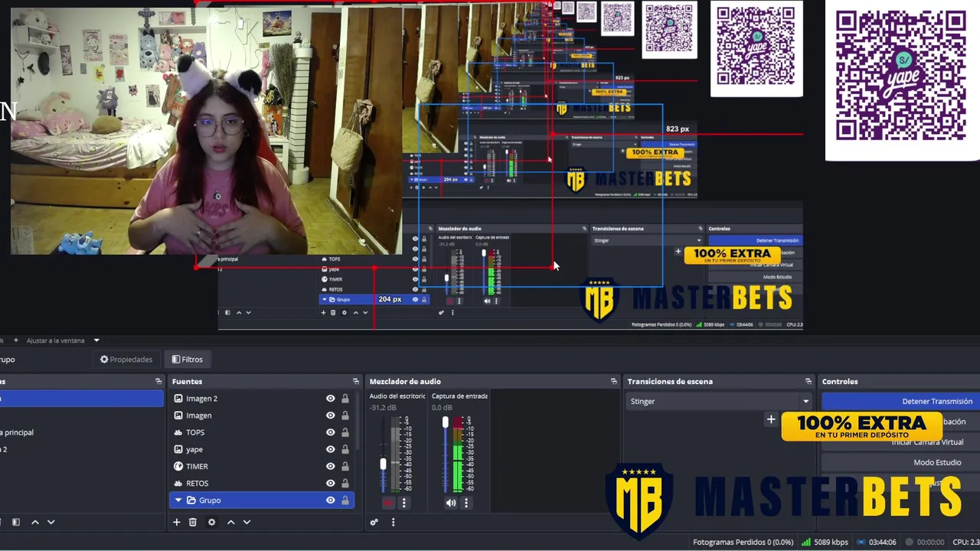Toggle visibility of the Grupo source

[x=330, y=500]
